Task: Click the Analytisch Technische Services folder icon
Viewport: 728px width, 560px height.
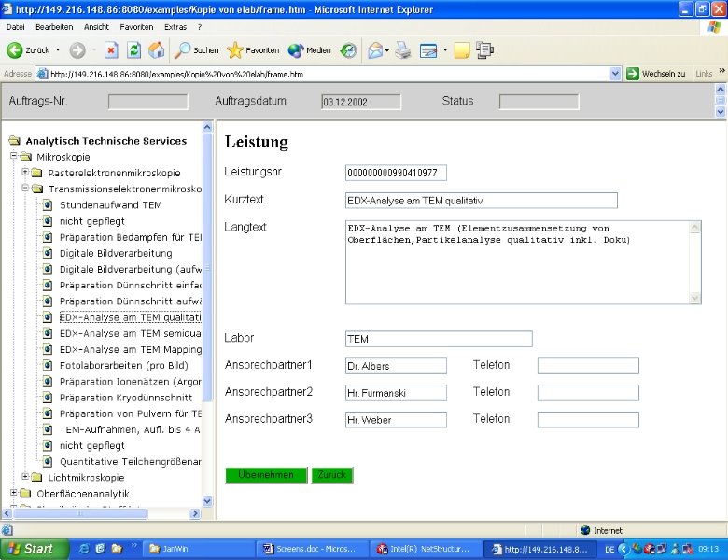Action: (x=15, y=140)
